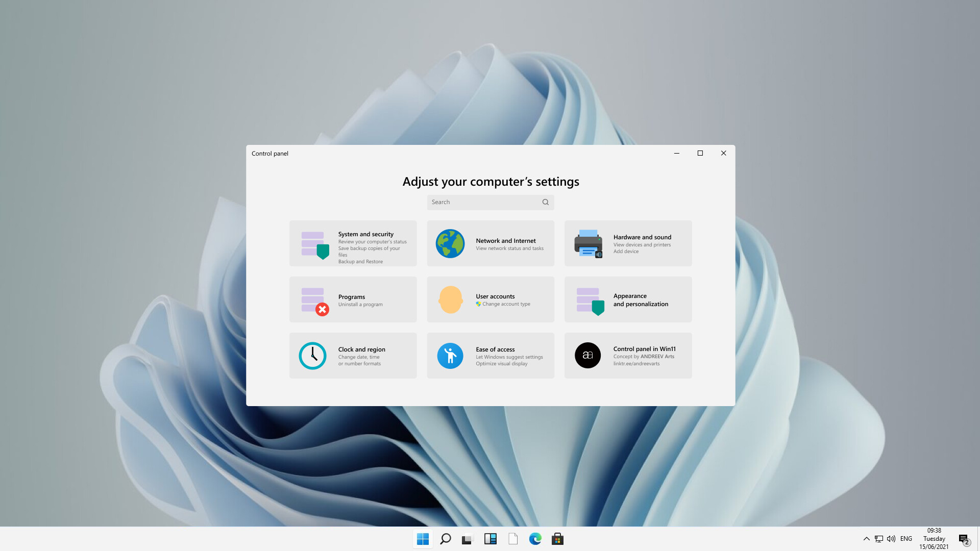
Task: Click the network icon in the system tray
Action: click(878, 539)
